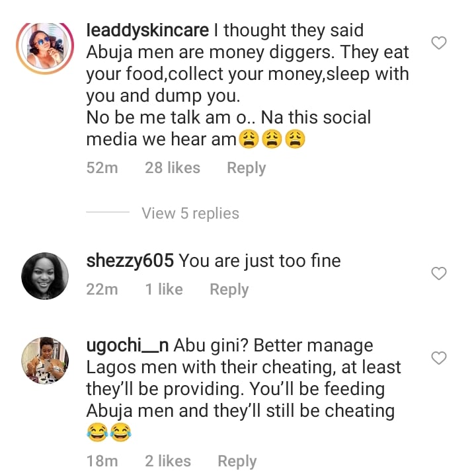476x473 pixels.
Task: Select the "You are just too fine" comment text
Action: 260,261
